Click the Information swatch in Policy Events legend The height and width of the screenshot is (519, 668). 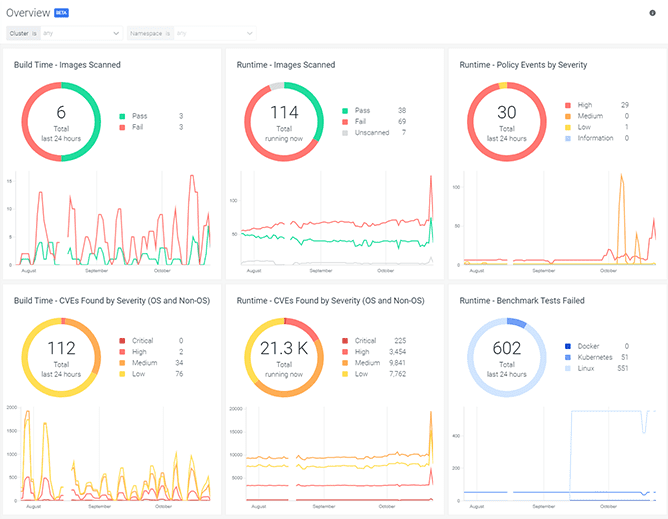click(568, 138)
